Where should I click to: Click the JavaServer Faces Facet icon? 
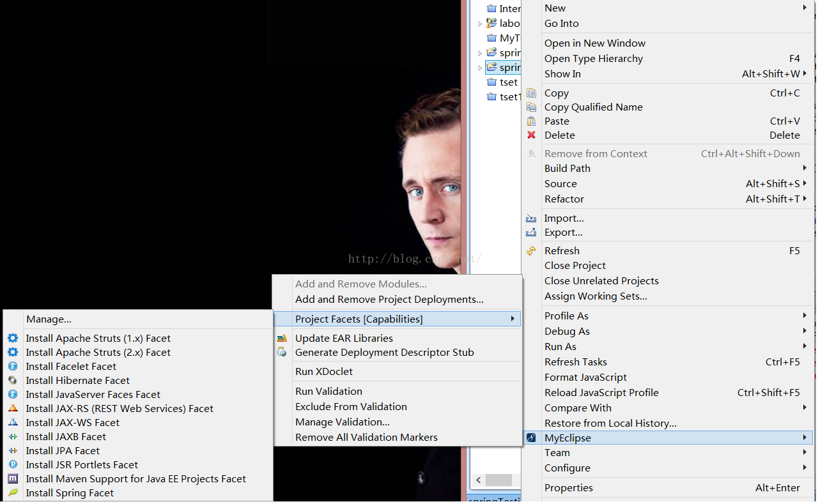tap(13, 395)
